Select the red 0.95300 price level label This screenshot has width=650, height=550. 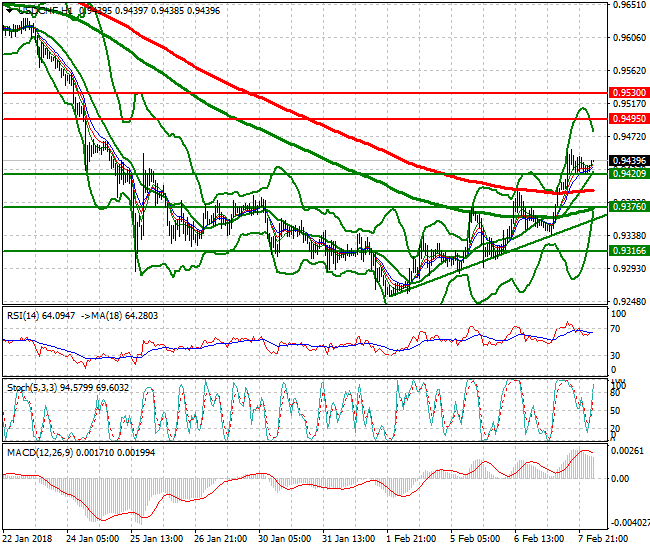pyautogui.click(x=629, y=93)
